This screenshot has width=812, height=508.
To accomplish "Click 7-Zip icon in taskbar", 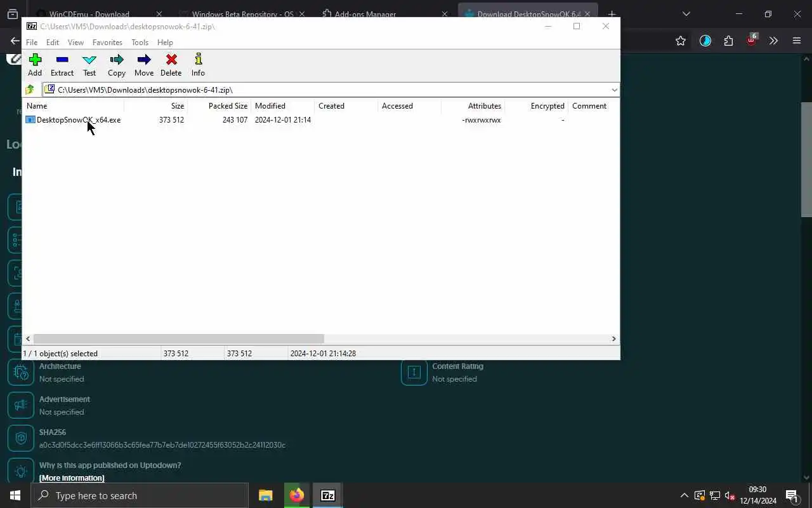I will [327, 495].
